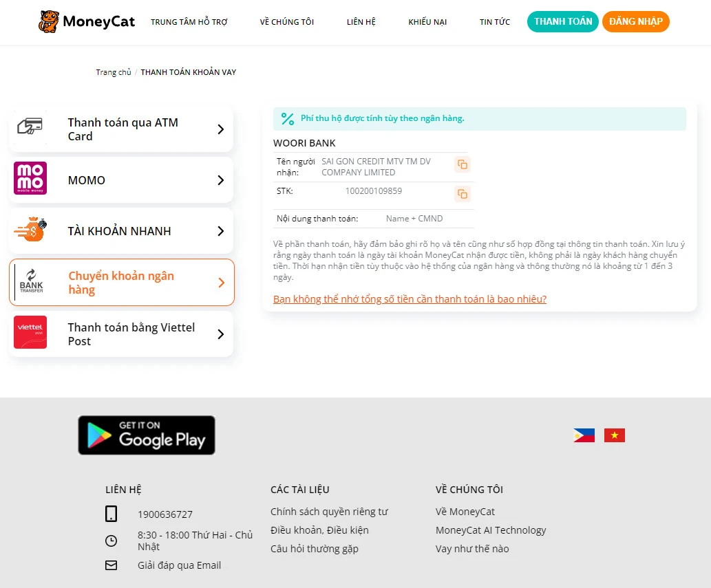Expand Thanh toán bằng Viettel Post chevron

coord(221,334)
